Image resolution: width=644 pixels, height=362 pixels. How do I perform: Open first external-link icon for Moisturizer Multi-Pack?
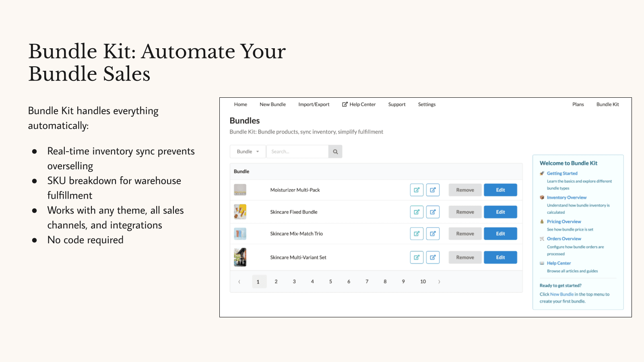417,190
